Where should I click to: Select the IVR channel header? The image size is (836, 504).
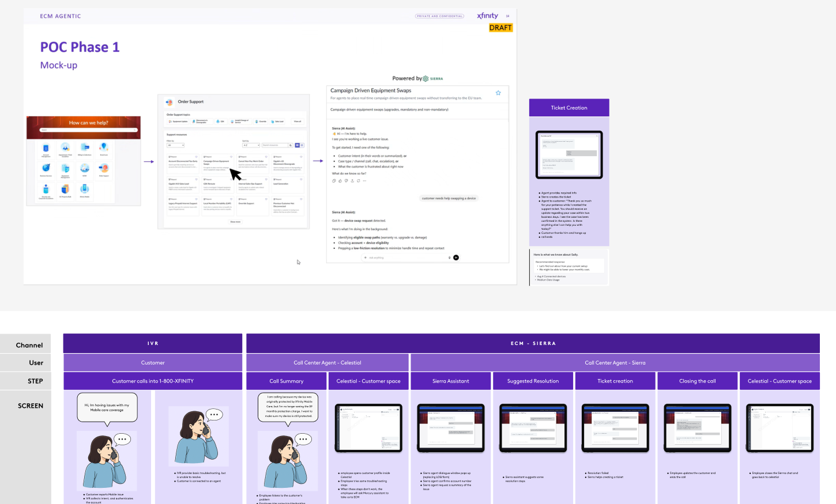click(x=153, y=343)
